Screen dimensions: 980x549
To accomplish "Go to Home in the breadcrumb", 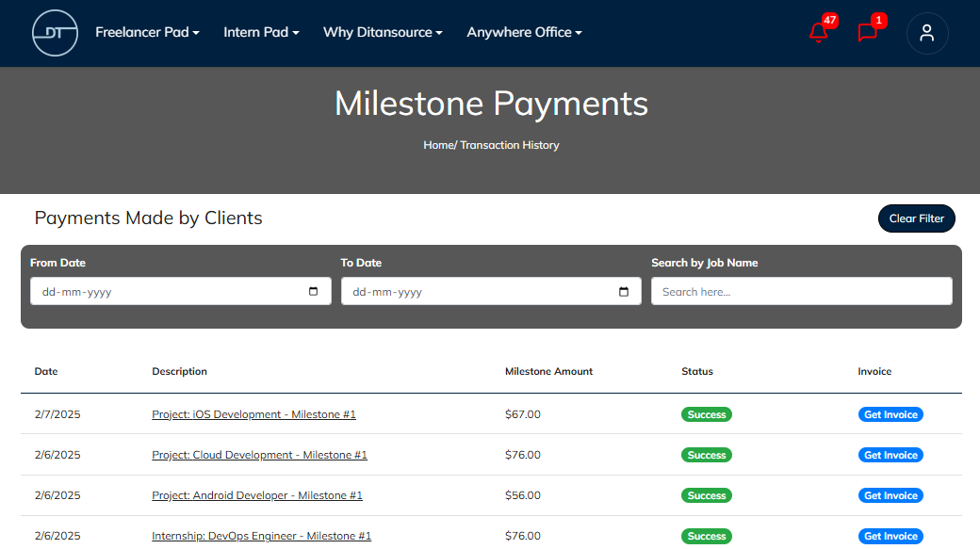I will click(437, 145).
